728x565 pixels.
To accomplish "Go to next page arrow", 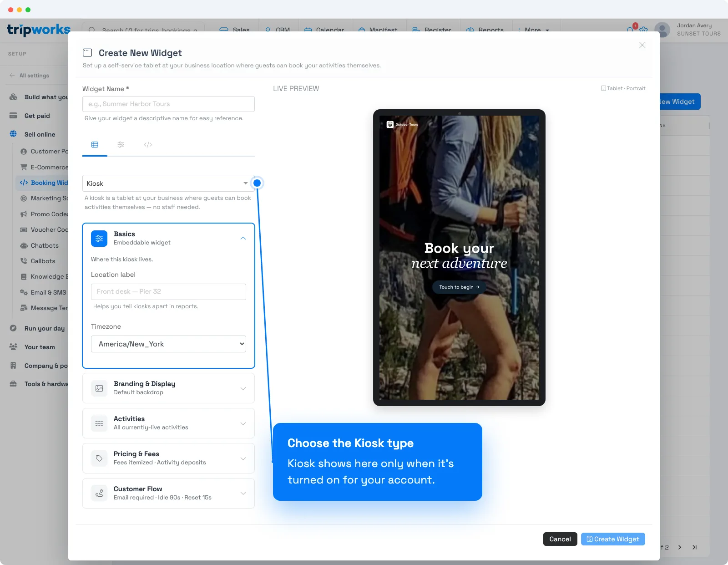I will point(680,547).
